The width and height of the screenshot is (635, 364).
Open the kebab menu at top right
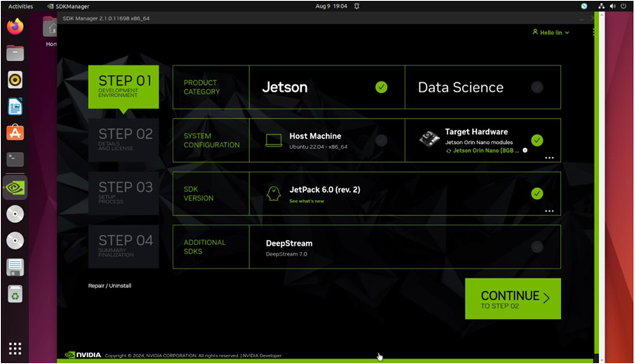(x=593, y=32)
